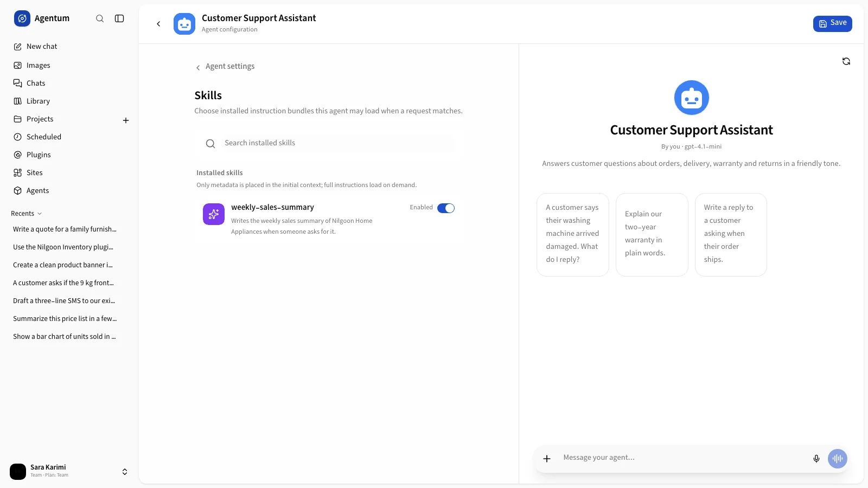
Task: Collapse sidebar with panel toggle icon
Action: [119, 18]
